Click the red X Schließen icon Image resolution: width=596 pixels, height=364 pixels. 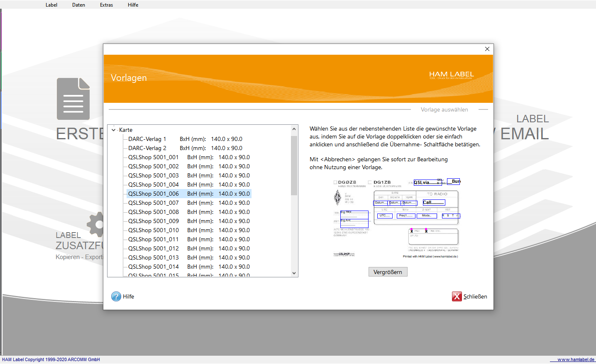(x=457, y=296)
